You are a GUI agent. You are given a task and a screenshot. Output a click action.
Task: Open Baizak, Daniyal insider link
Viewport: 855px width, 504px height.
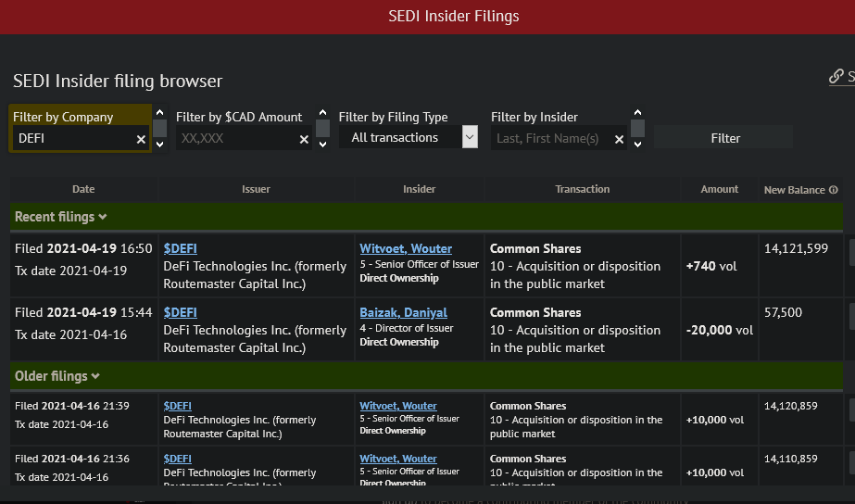point(403,312)
